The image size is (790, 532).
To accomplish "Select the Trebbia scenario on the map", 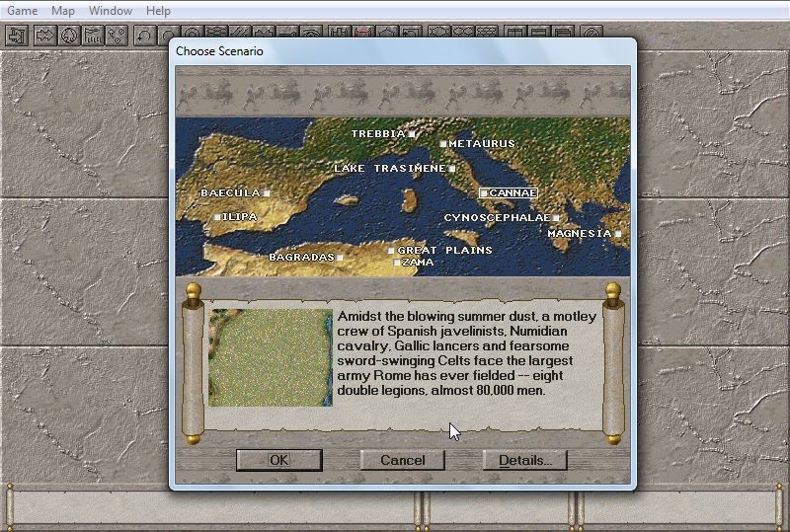I will (383, 133).
